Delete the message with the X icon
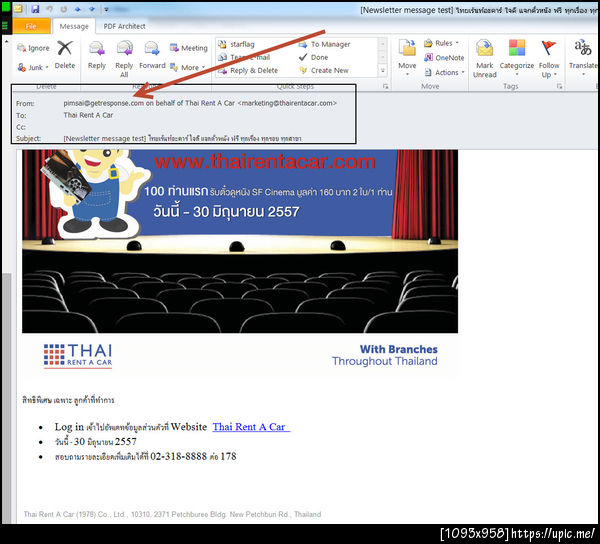This screenshot has height=544, width=600. click(x=65, y=55)
